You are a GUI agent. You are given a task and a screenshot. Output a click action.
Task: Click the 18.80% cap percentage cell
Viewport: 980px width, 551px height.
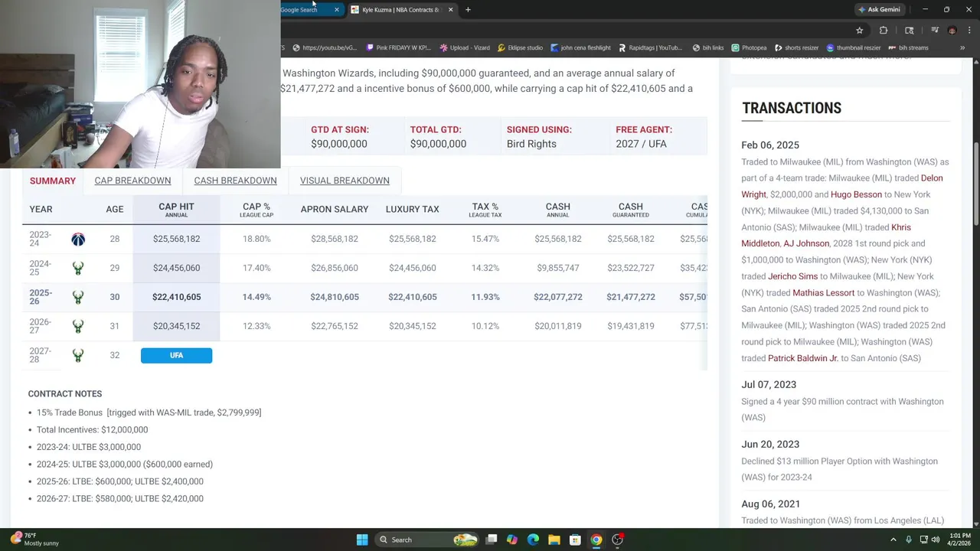pyautogui.click(x=256, y=239)
